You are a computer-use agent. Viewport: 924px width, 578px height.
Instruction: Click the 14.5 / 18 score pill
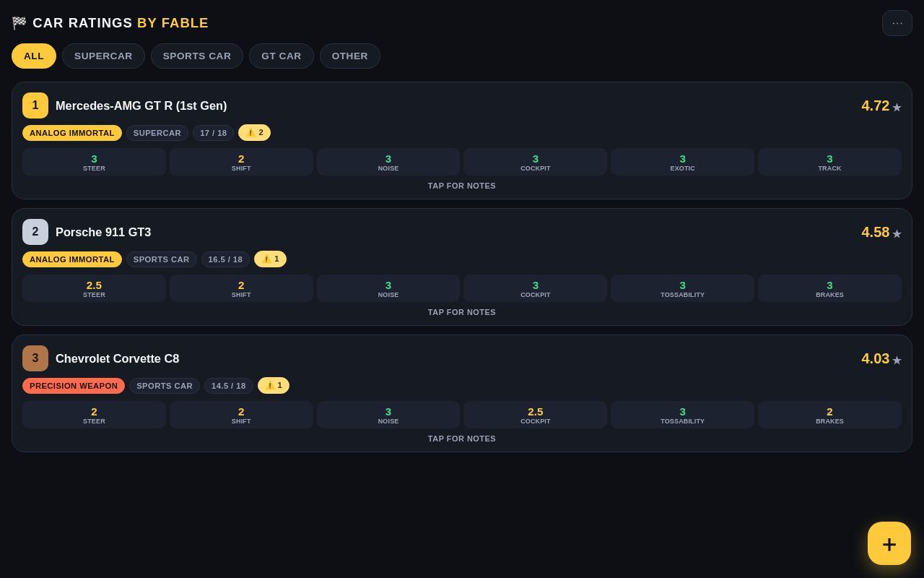click(x=229, y=386)
